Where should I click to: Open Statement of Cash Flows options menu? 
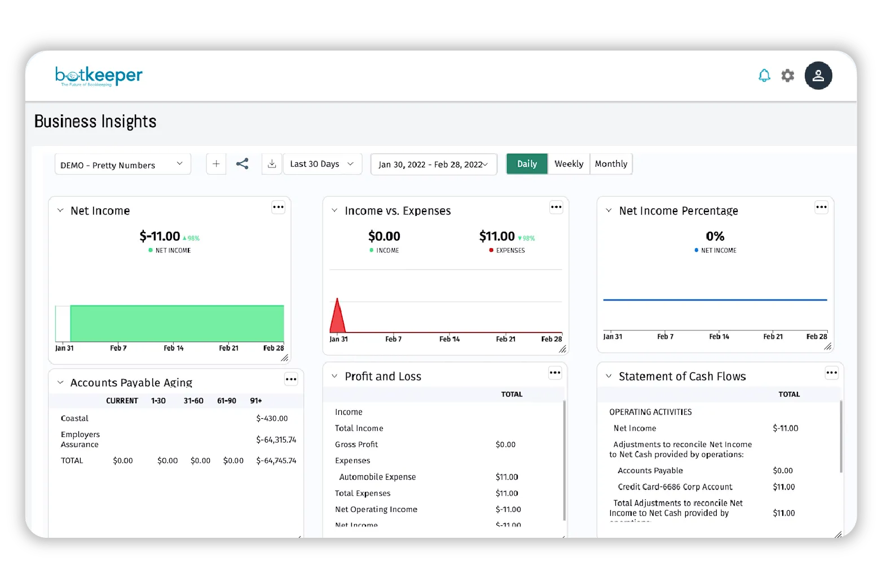(831, 373)
